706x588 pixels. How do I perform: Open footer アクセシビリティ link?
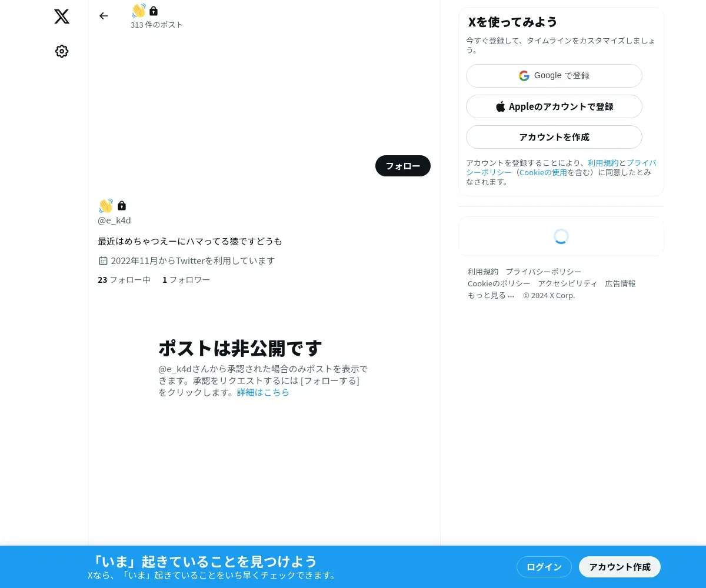coord(568,283)
